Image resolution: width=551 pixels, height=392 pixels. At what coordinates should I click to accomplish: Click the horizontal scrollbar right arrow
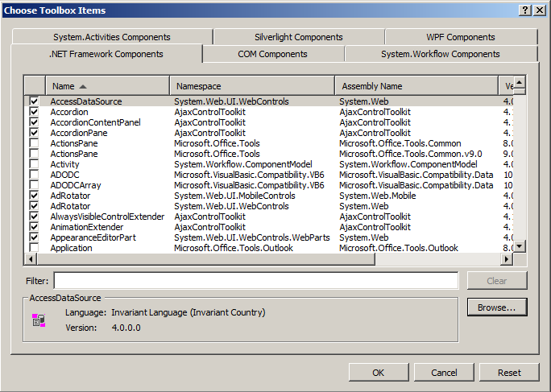pyautogui.click(x=507, y=259)
